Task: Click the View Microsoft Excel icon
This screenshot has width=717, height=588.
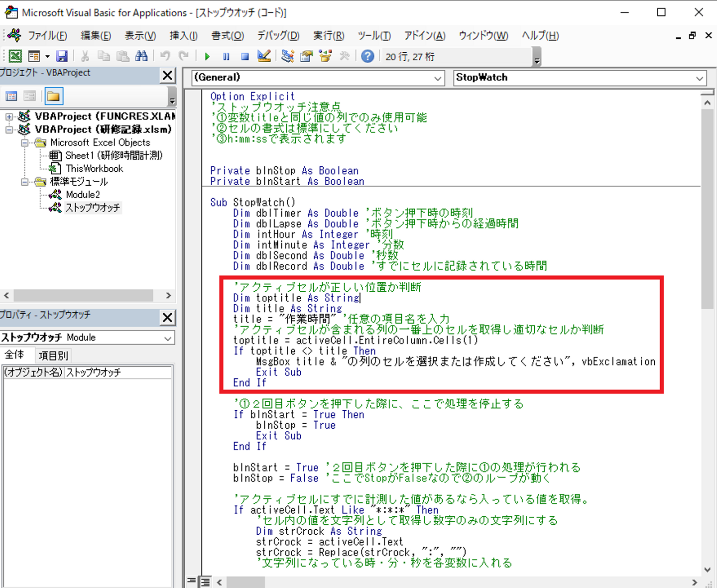Action: [x=15, y=56]
